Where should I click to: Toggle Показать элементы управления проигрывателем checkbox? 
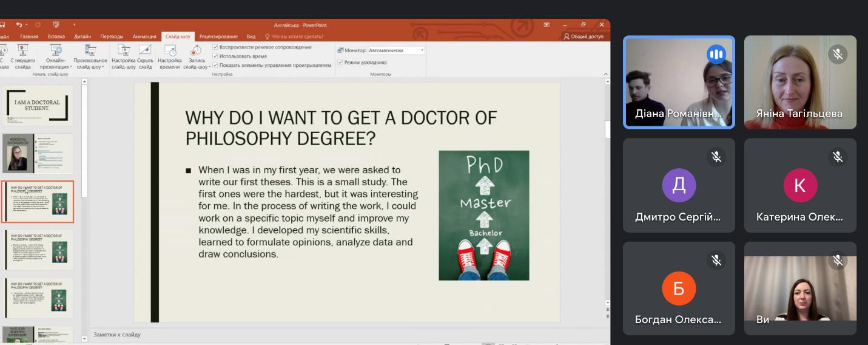215,65
